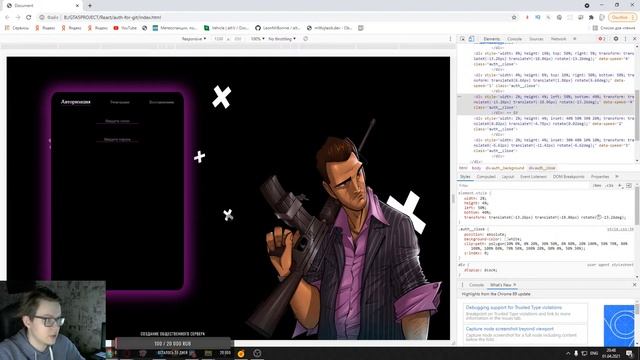Click the red error count badge
This screenshot has height=360, width=640.
point(602,39)
